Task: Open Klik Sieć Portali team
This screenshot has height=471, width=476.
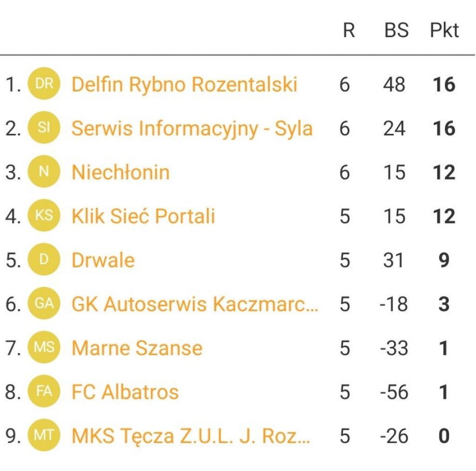Action: [x=143, y=216]
